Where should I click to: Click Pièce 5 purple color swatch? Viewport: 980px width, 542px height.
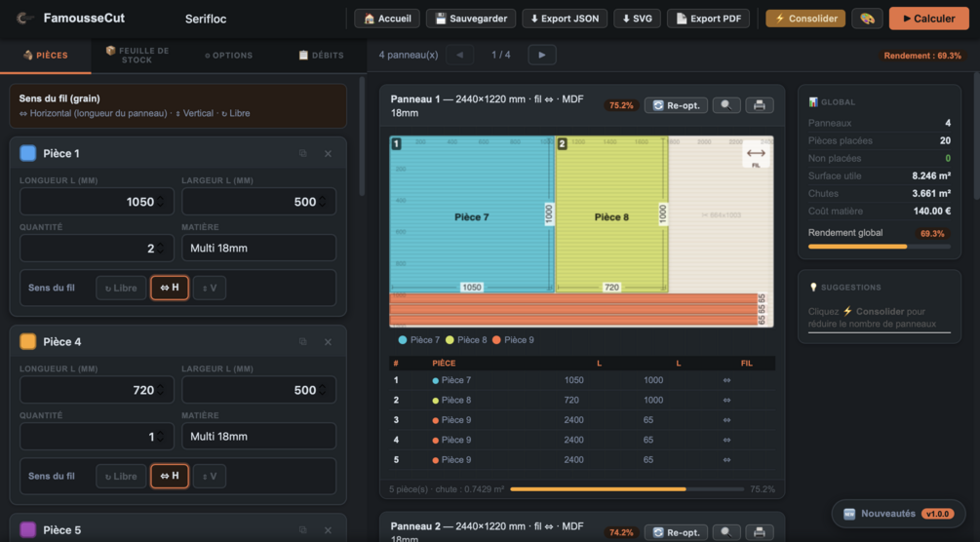(27, 529)
